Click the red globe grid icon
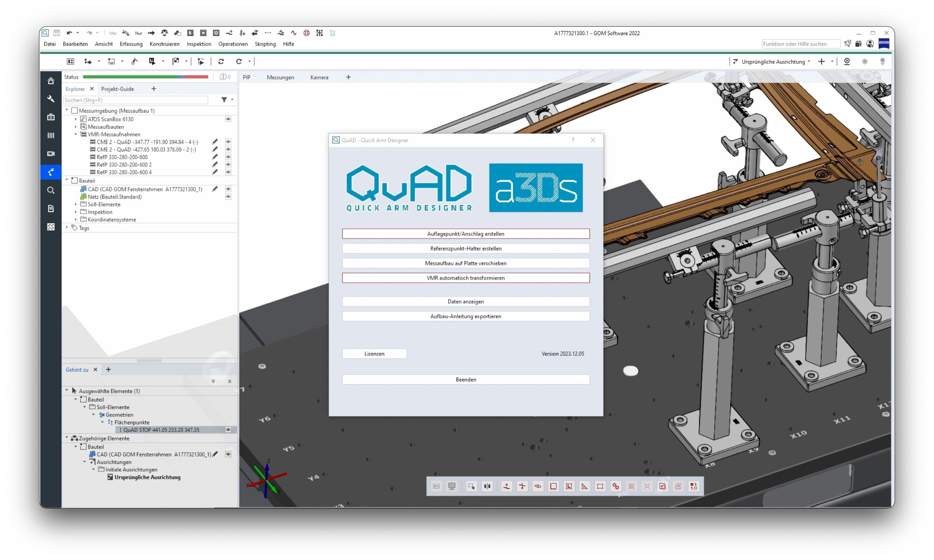 [306, 33]
